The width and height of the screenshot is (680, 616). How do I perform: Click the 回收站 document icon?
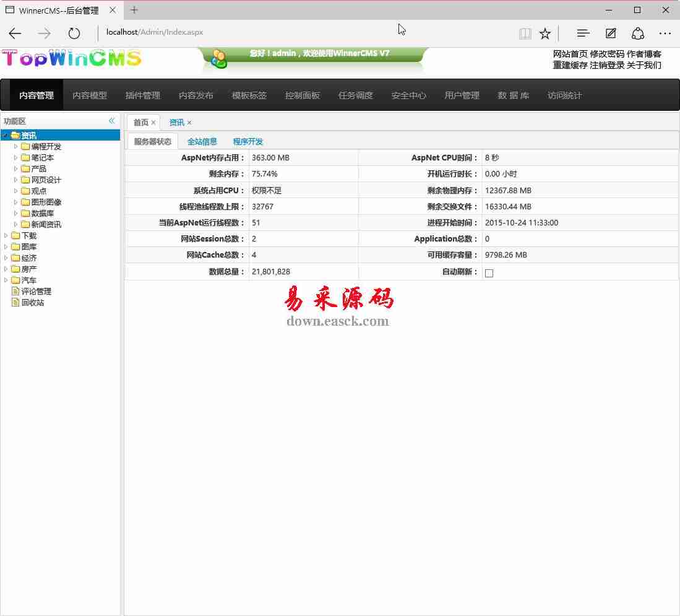click(x=16, y=302)
